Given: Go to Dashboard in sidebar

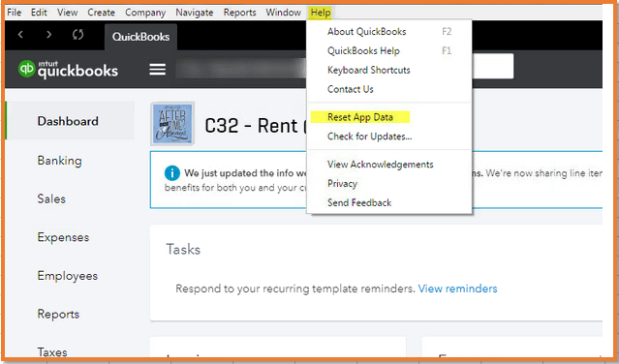Looking at the screenshot, I should pyautogui.click(x=70, y=121).
